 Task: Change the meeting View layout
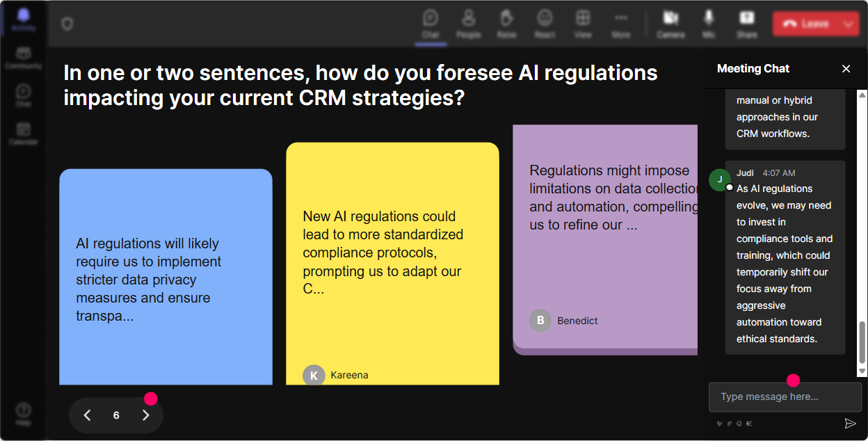(583, 24)
